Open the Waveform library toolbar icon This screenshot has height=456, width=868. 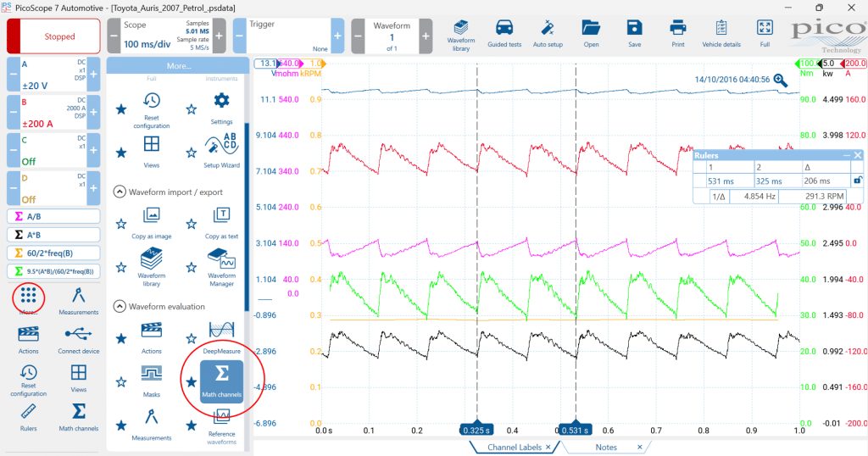(460, 35)
